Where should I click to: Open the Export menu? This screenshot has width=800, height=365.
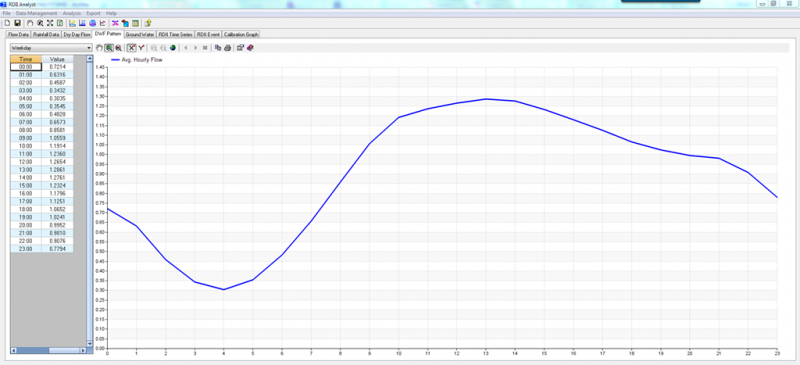point(93,13)
